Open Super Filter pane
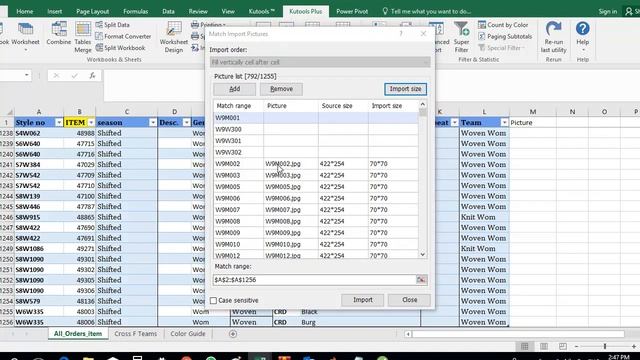640x360 pixels. (461, 38)
